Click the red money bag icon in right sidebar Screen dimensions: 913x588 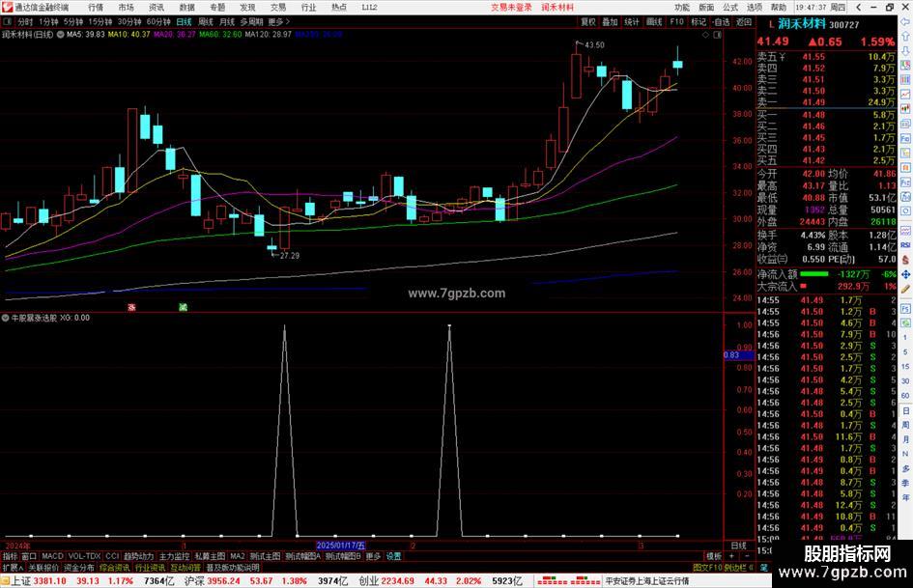905,260
